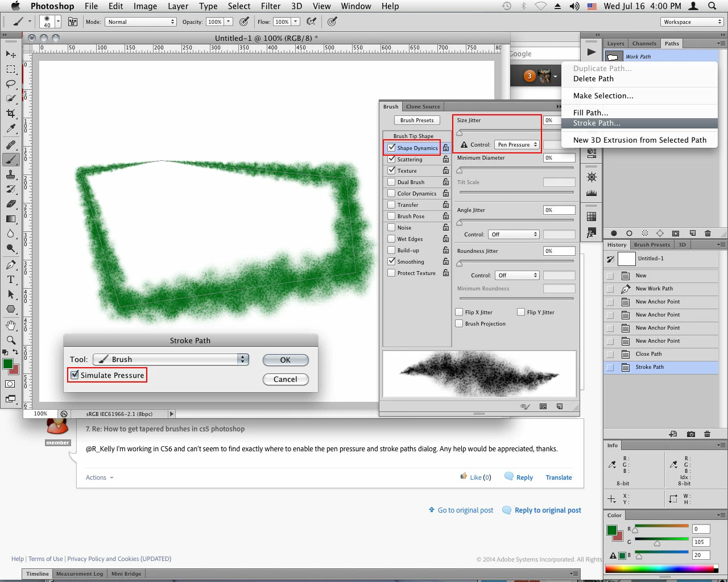Select the Crop tool
The height and width of the screenshot is (582, 728).
(11, 113)
